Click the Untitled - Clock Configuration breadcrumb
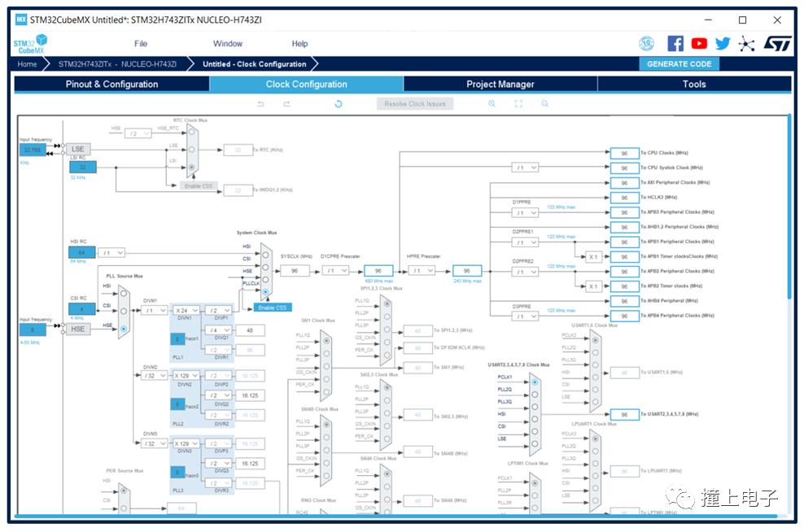 tap(255, 64)
